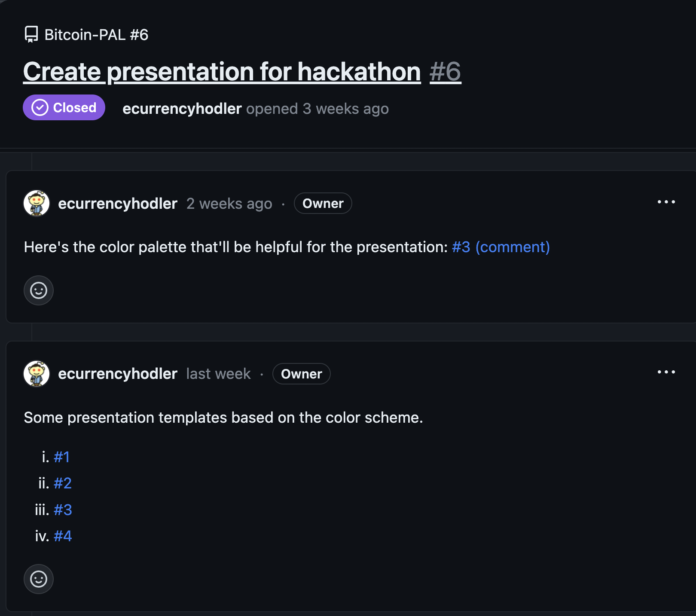The width and height of the screenshot is (696, 616).
Task: Open ecurrencyhodler's profile from the 'opened' line
Action: tap(182, 109)
